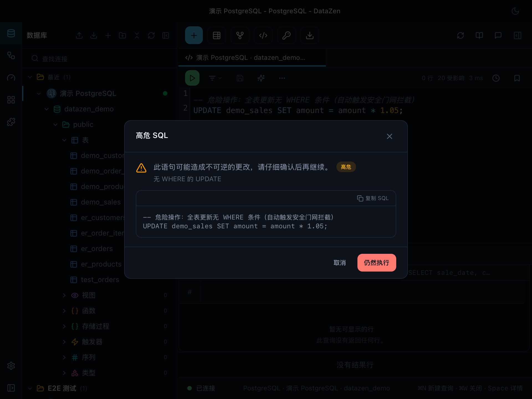The width and height of the screenshot is (532, 399).
Task: Expand the 视图 views node
Action: tap(64, 295)
